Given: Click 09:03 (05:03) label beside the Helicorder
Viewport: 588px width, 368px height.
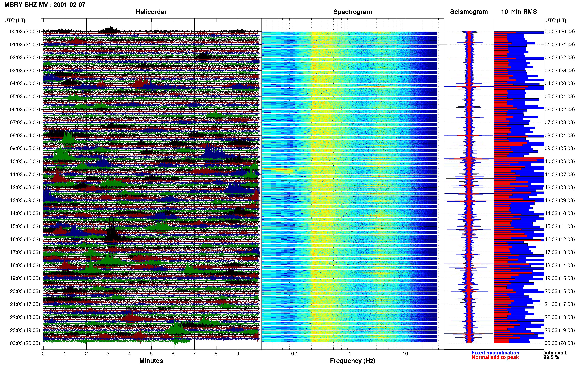Looking at the screenshot, I should 25,148.
